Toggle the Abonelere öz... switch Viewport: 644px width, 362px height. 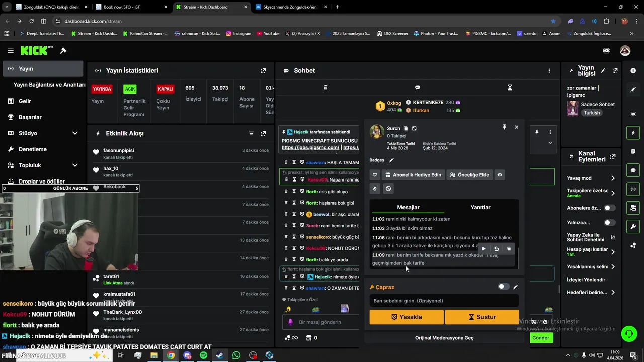[x=609, y=208]
